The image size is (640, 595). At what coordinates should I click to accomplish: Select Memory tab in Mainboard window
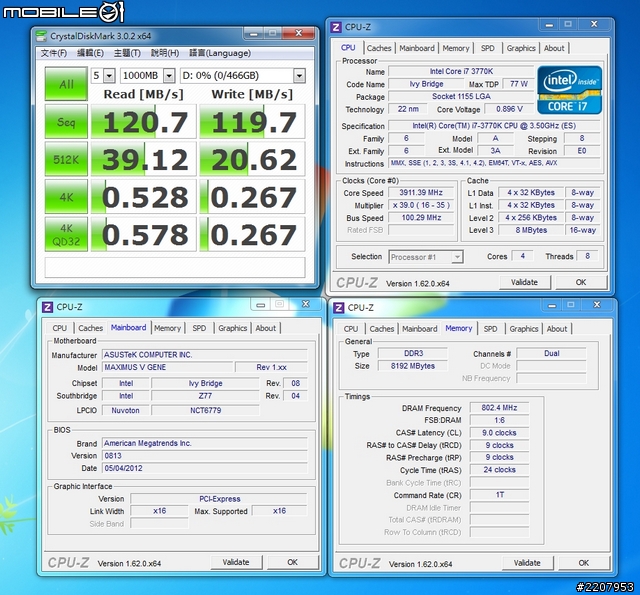tap(167, 328)
